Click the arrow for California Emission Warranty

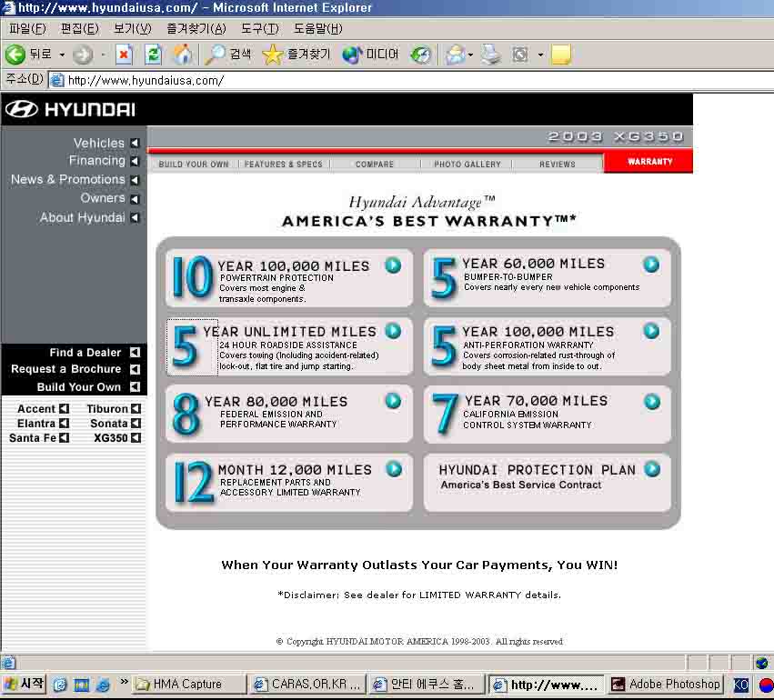(652, 402)
